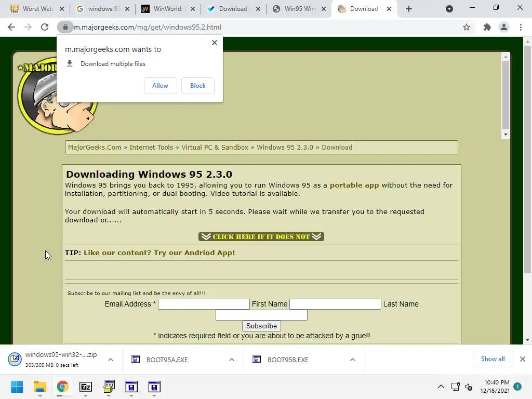Viewport: 532px width, 399px height.
Task: Open the Virtual PC & Sandbox breadcrumb
Action: coord(215,147)
